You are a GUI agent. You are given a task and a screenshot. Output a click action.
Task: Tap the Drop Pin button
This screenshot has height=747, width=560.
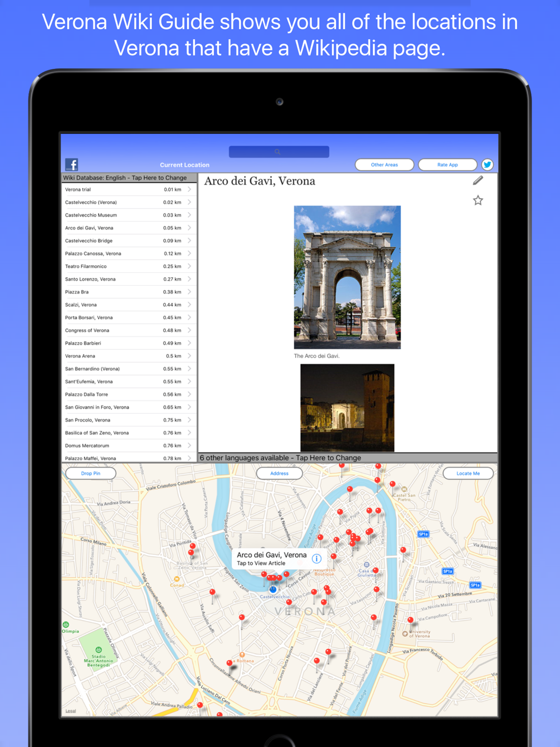[91, 473]
